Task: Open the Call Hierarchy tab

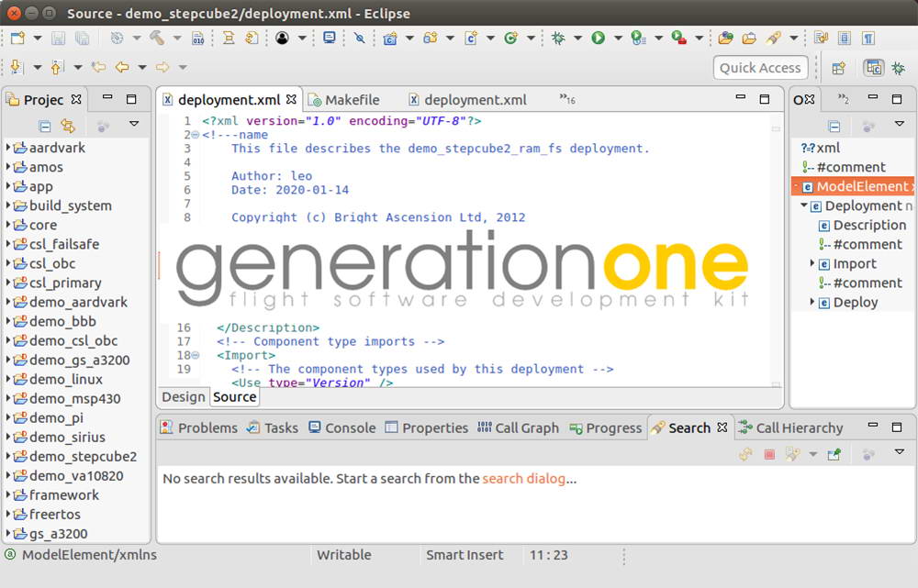Action: (791, 428)
